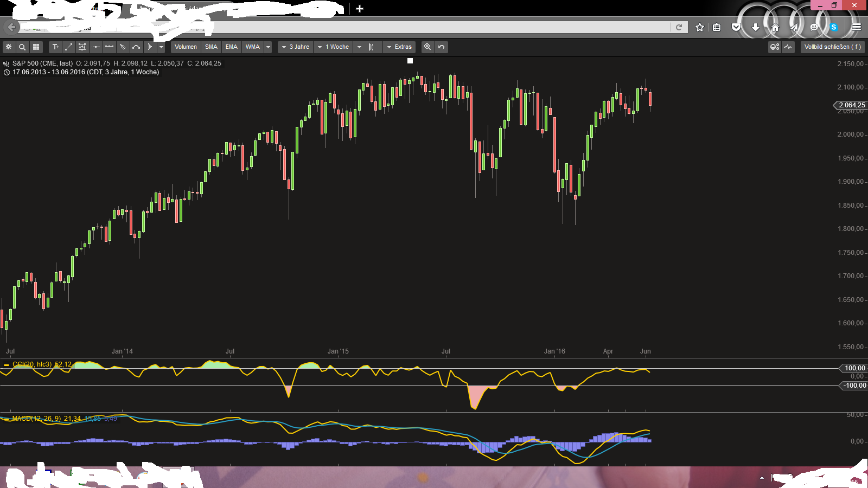Click the current price tag 2.064,25

(851, 105)
